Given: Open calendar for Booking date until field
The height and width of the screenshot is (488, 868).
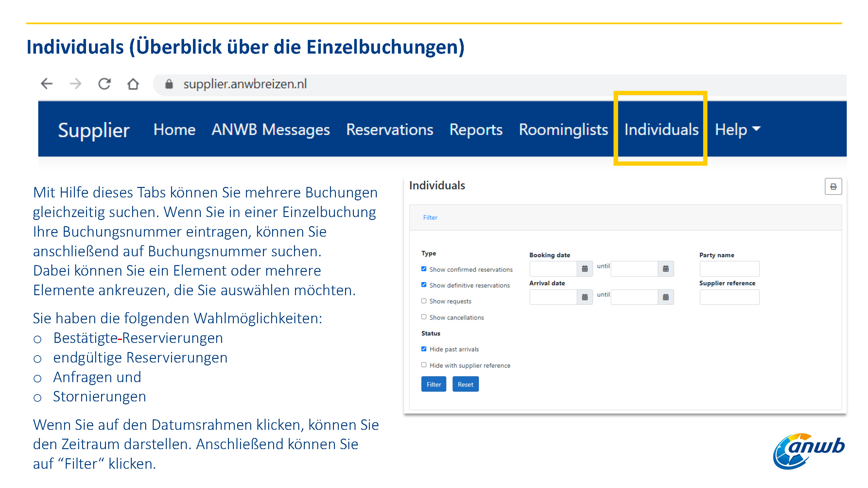Looking at the screenshot, I should (666, 269).
